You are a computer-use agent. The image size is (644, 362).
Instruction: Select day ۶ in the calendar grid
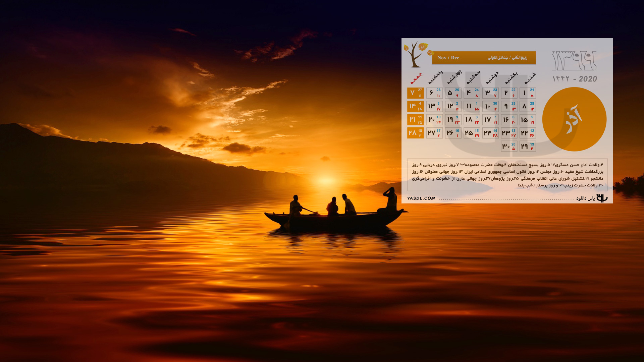(x=435, y=93)
